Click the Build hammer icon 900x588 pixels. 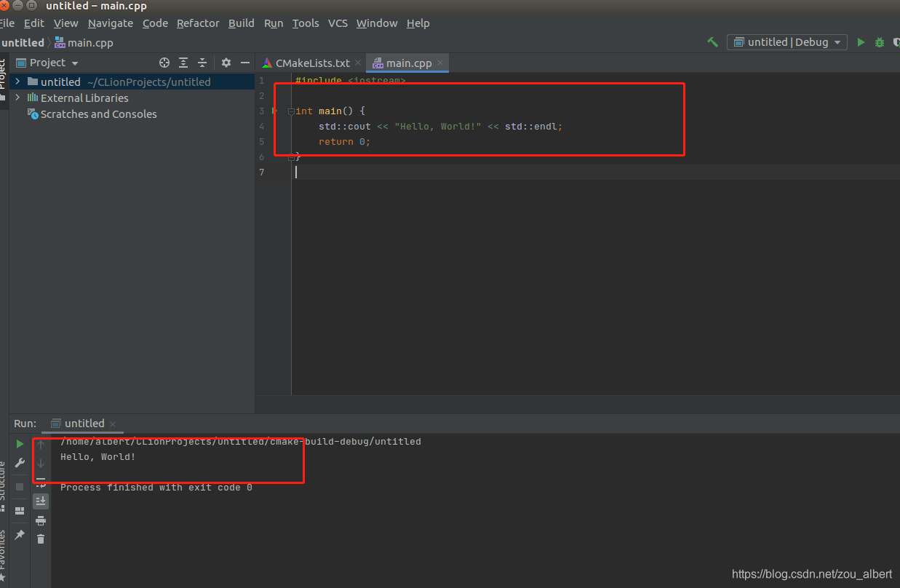point(713,42)
